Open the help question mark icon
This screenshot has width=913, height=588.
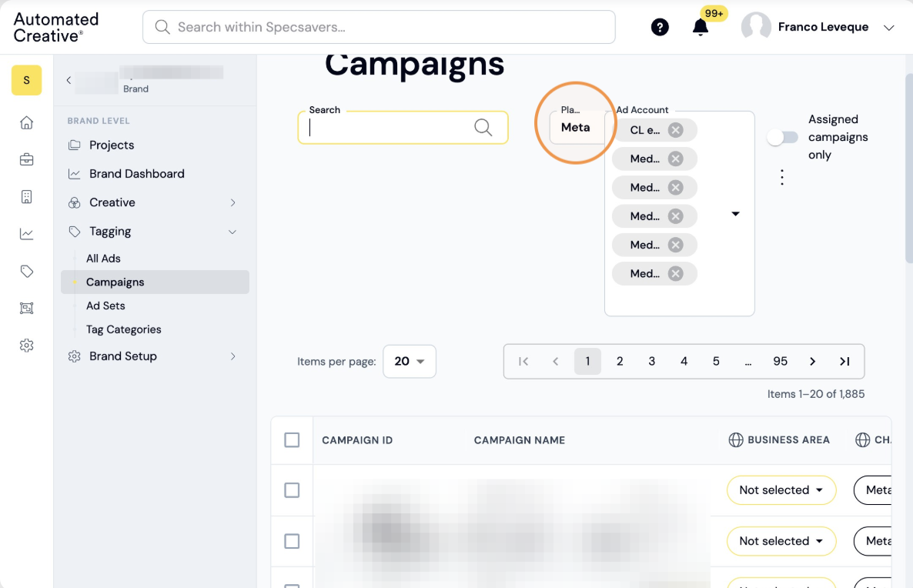660,28
